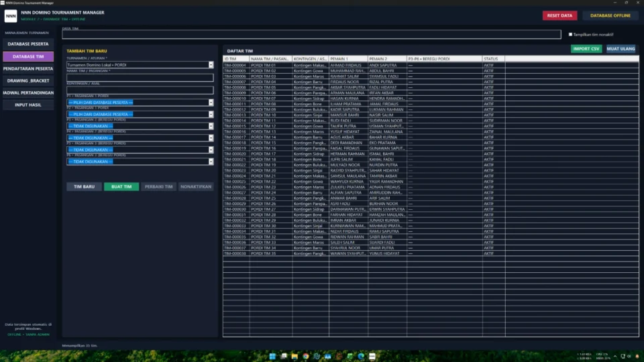Click Import CSV button
Viewport: 644px width, 362px height.
[586, 49]
